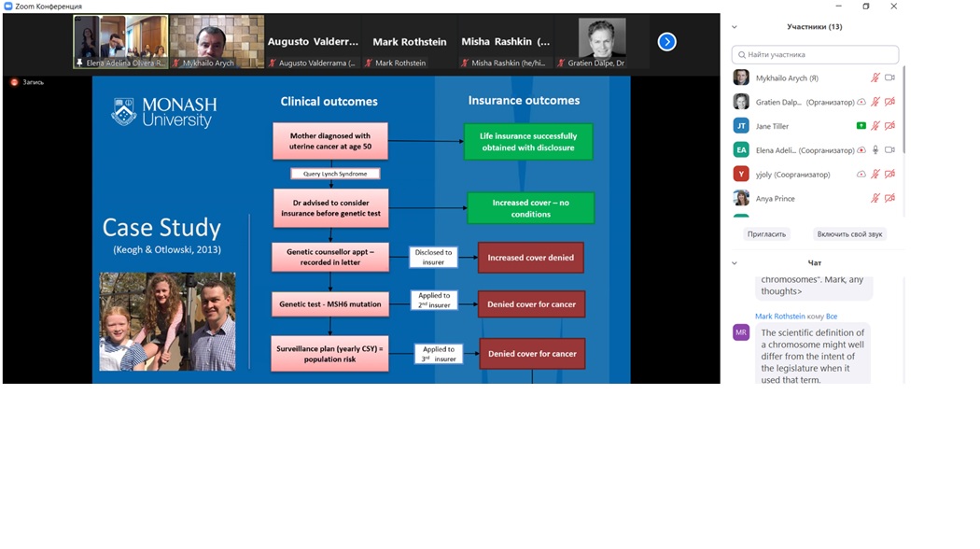Click 'Applied to 3rd insurer' white box

[x=439, y=354]
